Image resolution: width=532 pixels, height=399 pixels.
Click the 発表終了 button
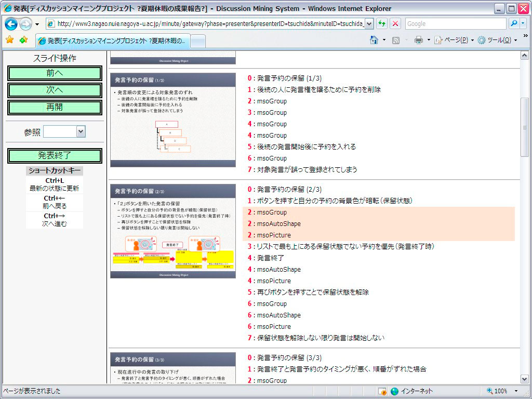(x=55, y=156)
